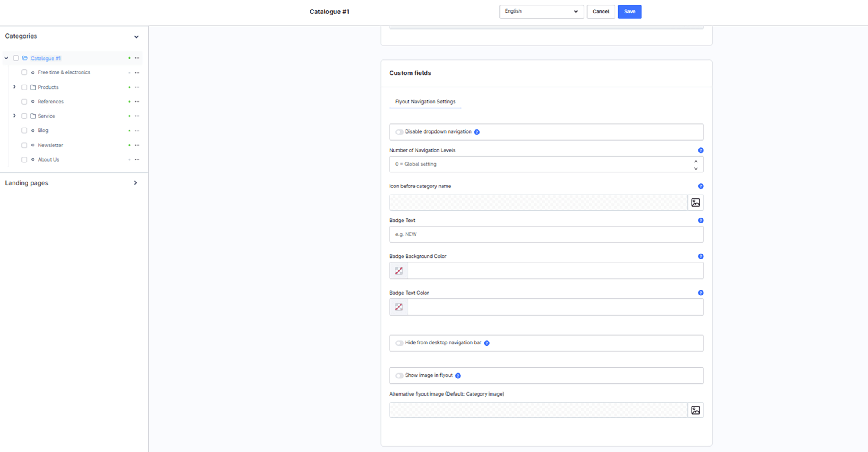Show help for Hide from desktop navigation bar
868x452 pixels.
(487, 343)
